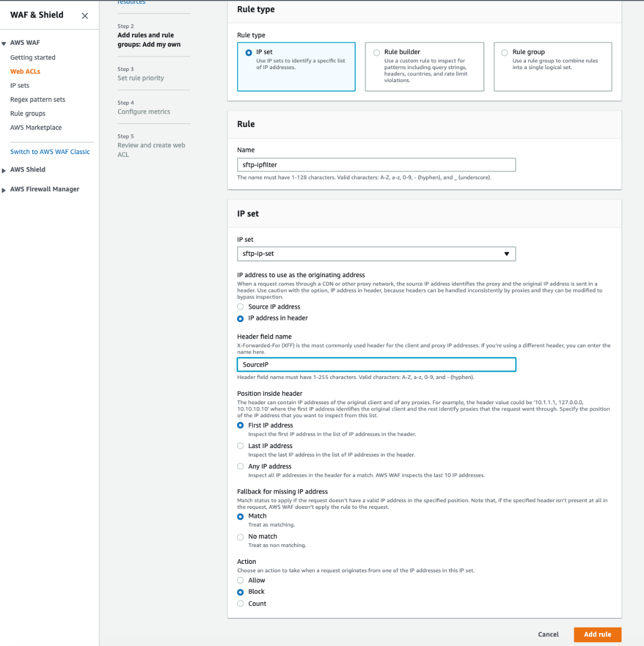
Task: Select the Rule group rule type
Action: (504, 52)
